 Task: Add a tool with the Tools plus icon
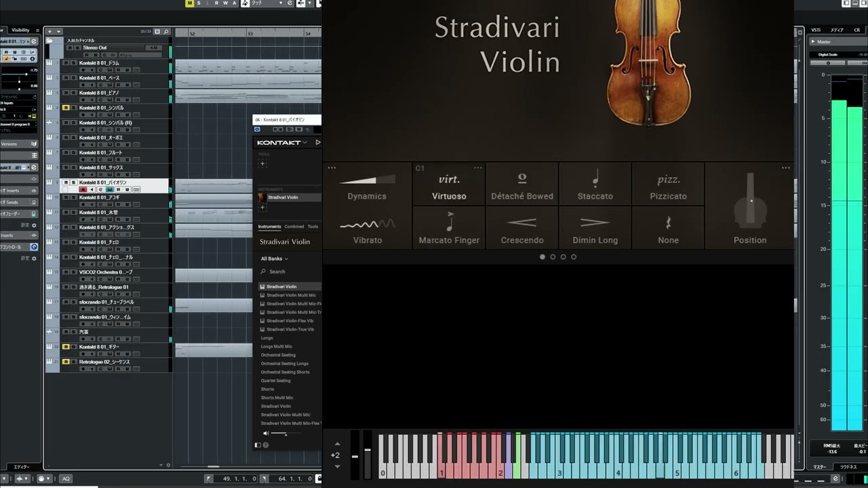click(262, 163)
